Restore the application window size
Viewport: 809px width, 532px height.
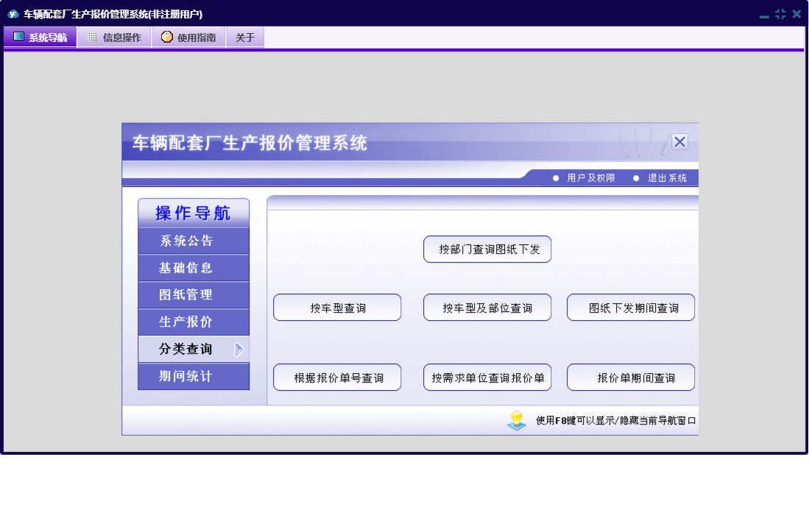tap(780, 14)
